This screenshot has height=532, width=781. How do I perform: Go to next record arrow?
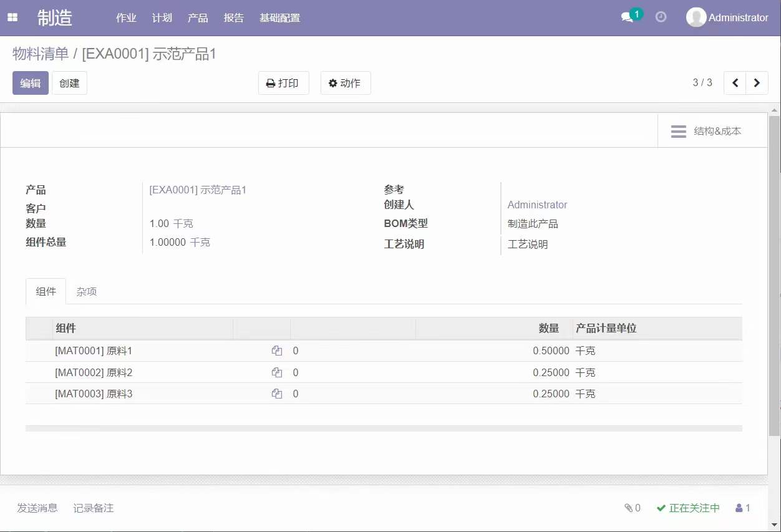tap(757, 83)
